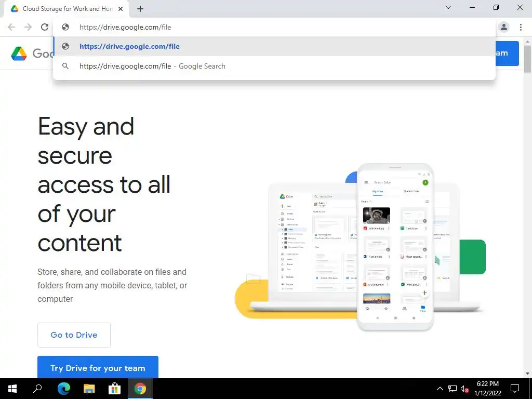Click the globe icon in the address bar
This screenshot has height=399, width=532.
coord(65,27)
